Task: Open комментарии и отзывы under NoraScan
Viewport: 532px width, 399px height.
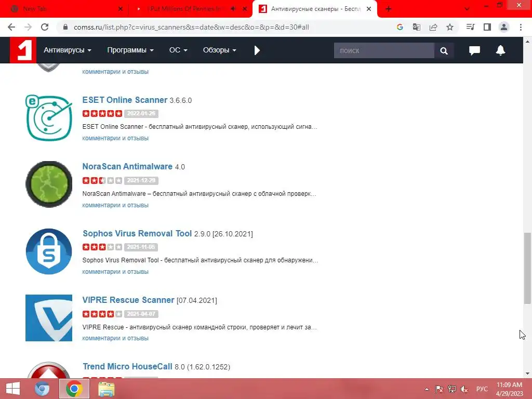Action: [115, 205]
